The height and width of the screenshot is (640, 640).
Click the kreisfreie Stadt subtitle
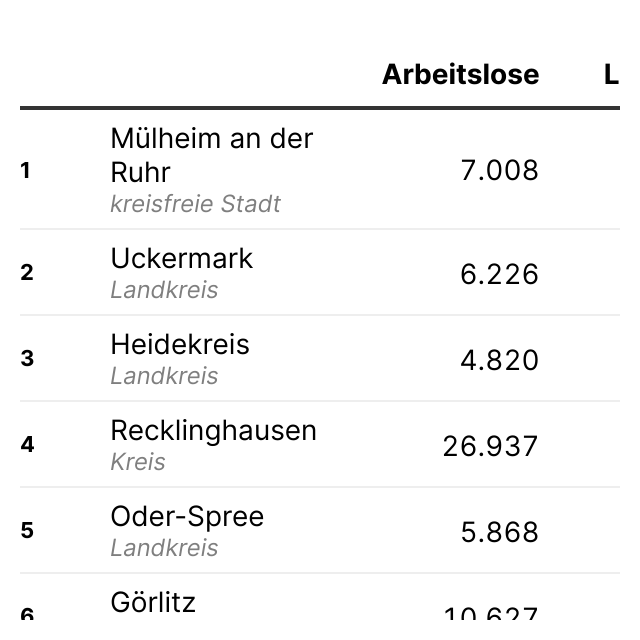click(x=195, y=204)
